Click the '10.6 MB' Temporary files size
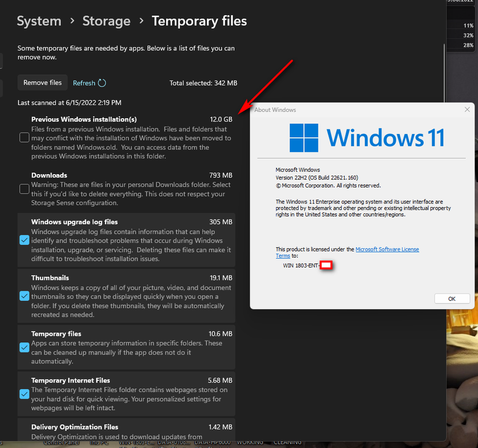This screenshot has height=448, width=478. (221, 334)
